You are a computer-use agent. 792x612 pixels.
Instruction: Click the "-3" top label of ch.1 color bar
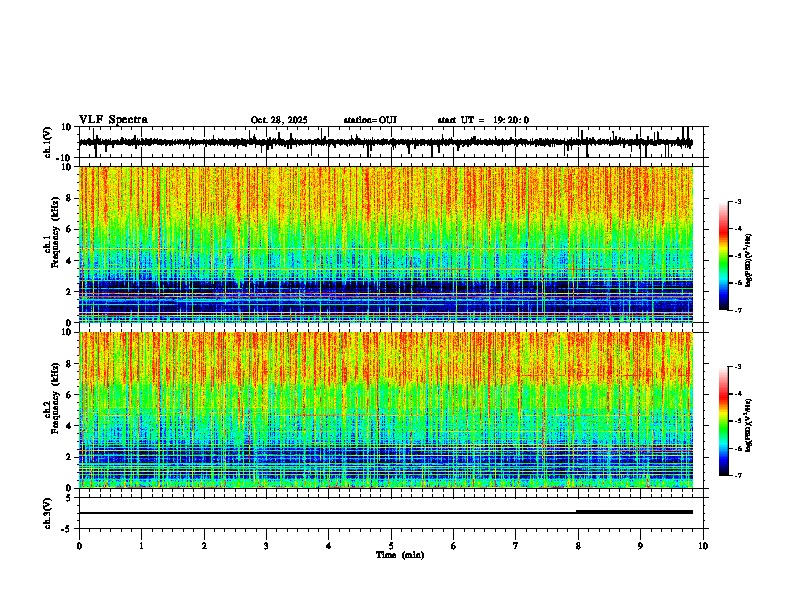(x=738, y=202)
